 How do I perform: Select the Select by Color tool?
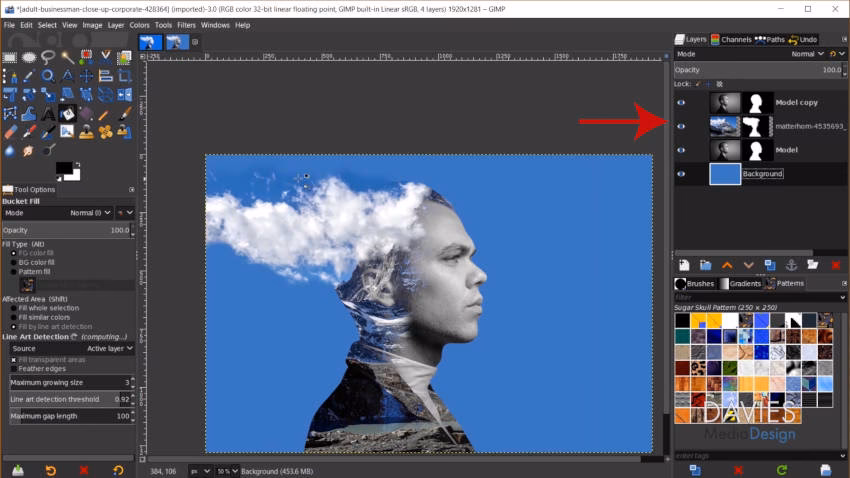coord(86,57)
